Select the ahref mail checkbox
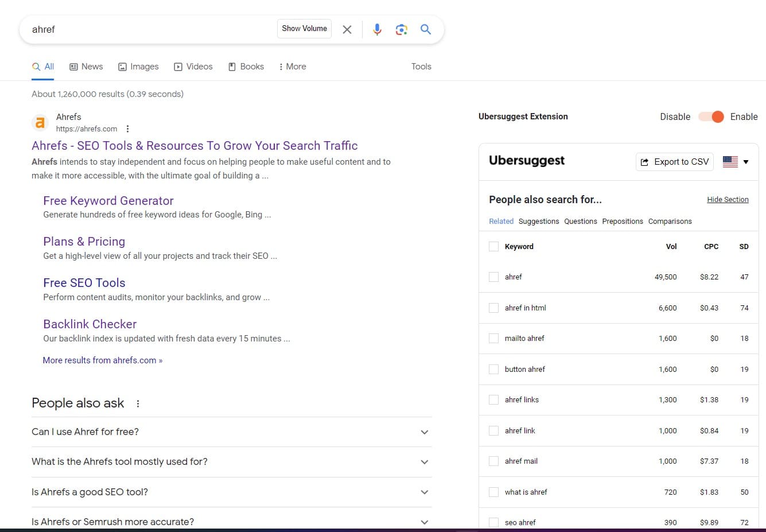The width and height of the screenshot is (766, 532). pyautogui.click(x=493, y=461)
